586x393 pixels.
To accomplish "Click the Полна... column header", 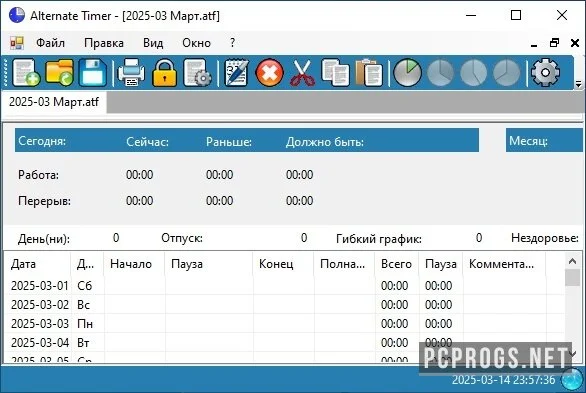I will point(344,264).
